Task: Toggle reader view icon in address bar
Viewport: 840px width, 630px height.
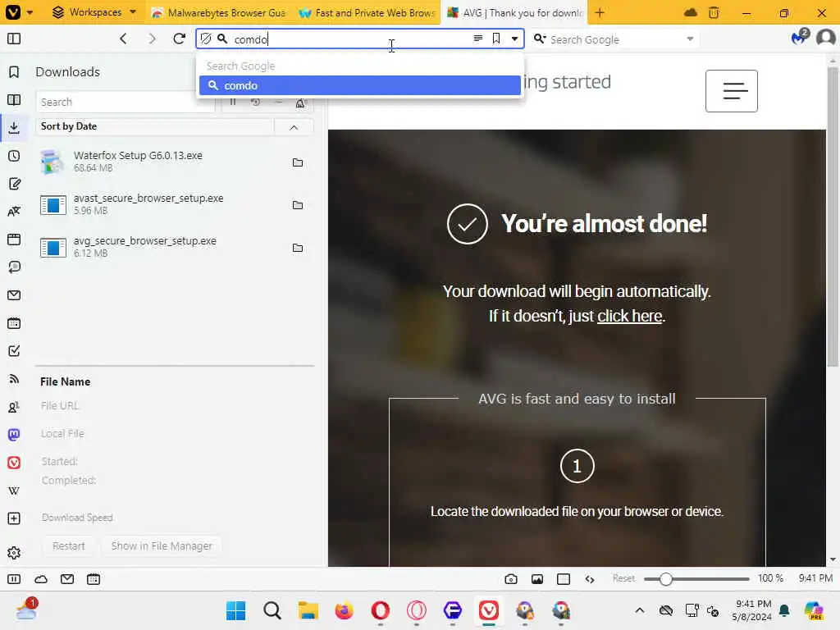Action: [x=478, y=38]
